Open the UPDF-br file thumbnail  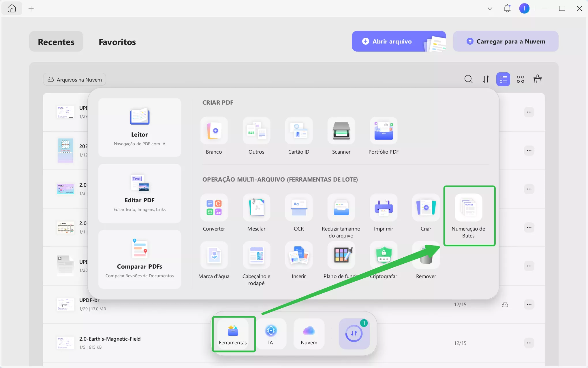pyautogui.click(x=65, y=304)
